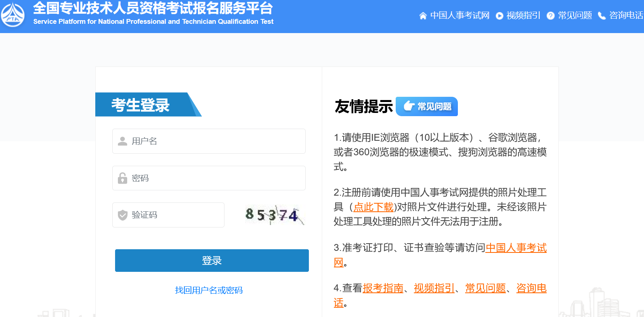644x317 pixels.
Task: Click the 常见问题 button beside 友情提示
Action: 427,106
